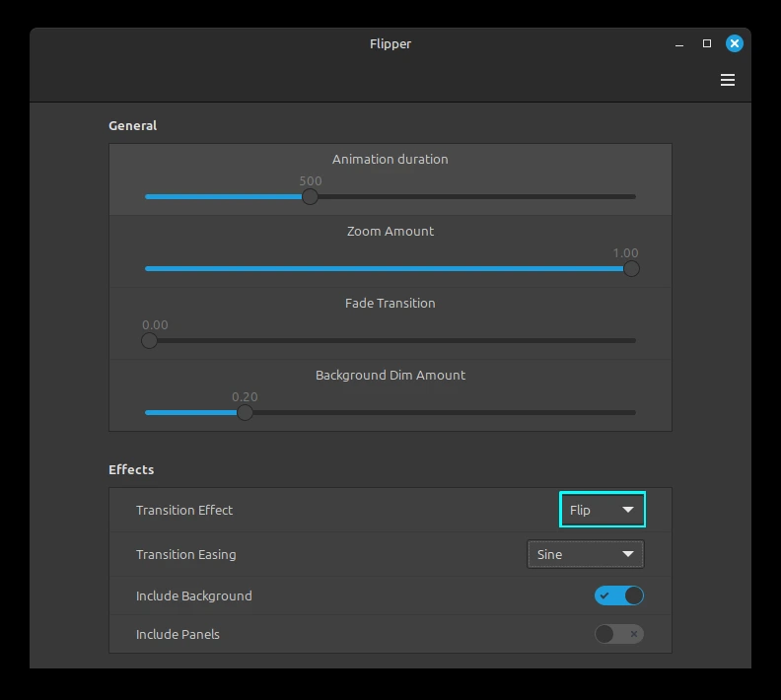Click the 0.00 fade value
Image resolution: width=781 pixels, height=700 pixels.
[x=155, y=324]
